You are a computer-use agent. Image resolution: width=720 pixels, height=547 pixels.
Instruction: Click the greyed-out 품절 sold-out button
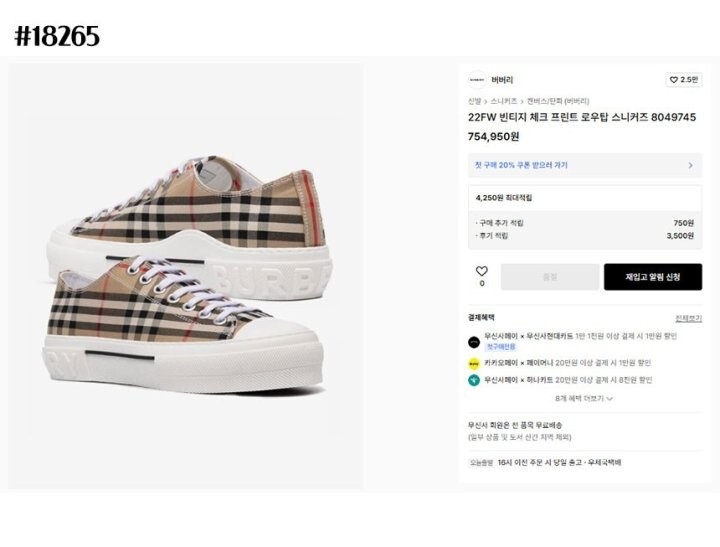(549, 277)
